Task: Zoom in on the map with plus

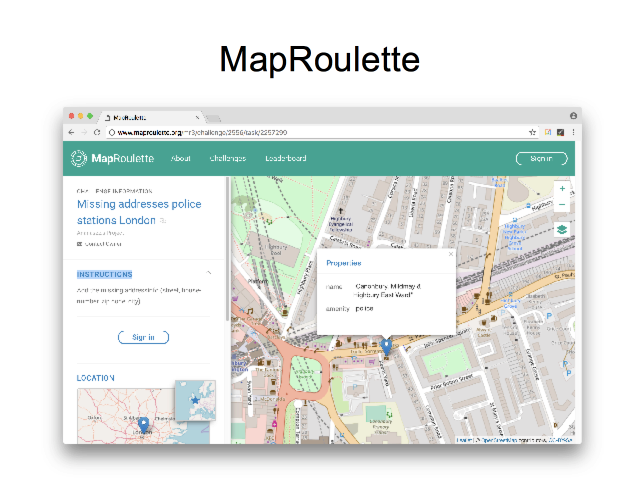Action: (x=562, y=189)
